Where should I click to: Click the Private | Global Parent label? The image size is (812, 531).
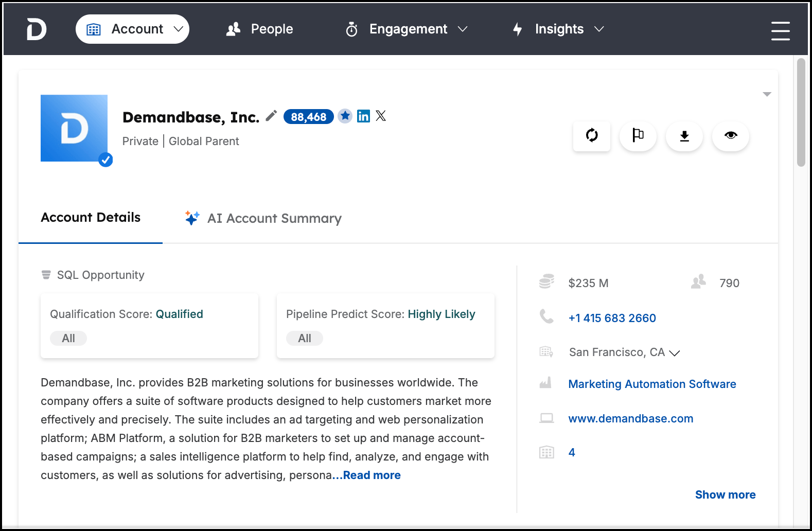coord(181,141)
